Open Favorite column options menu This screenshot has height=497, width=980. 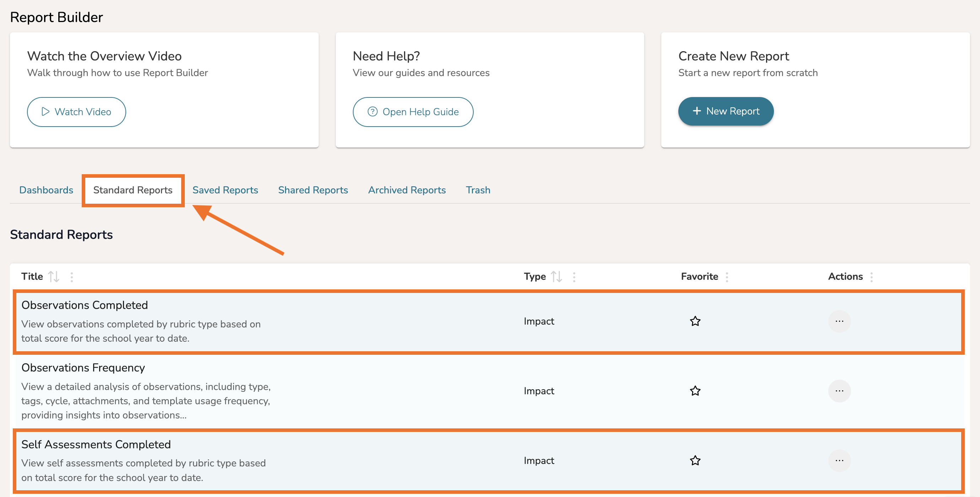[727, 277]
